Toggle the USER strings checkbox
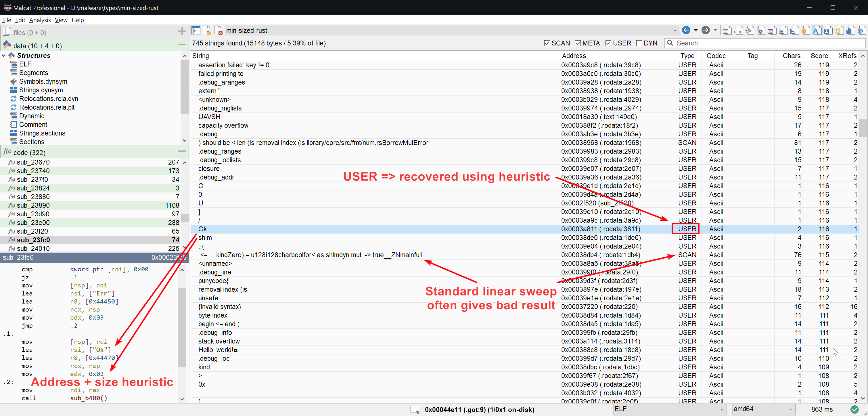The image size is (868, 416). (608, 43)
